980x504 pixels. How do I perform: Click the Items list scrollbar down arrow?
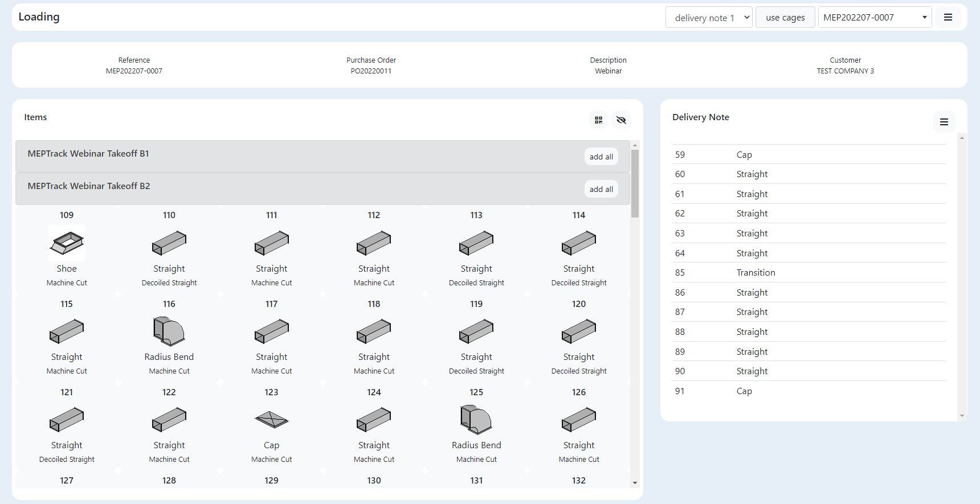tap(635, 483)
